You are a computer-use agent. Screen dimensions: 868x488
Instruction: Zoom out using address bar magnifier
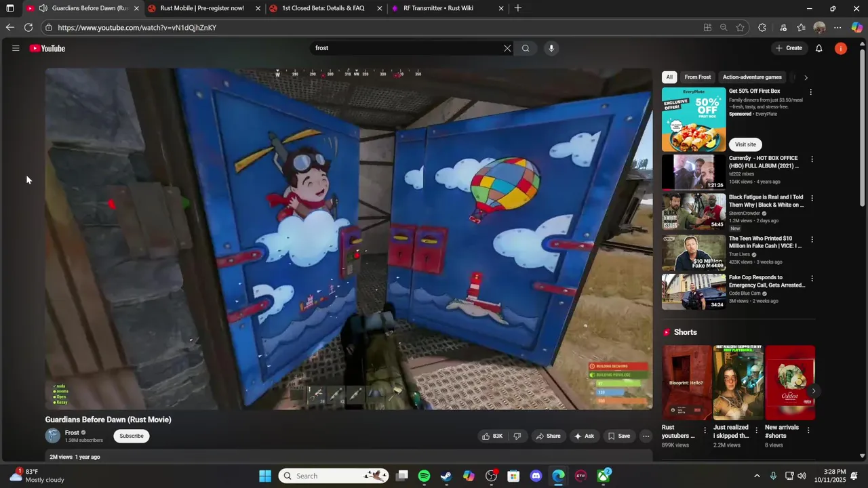724,27
